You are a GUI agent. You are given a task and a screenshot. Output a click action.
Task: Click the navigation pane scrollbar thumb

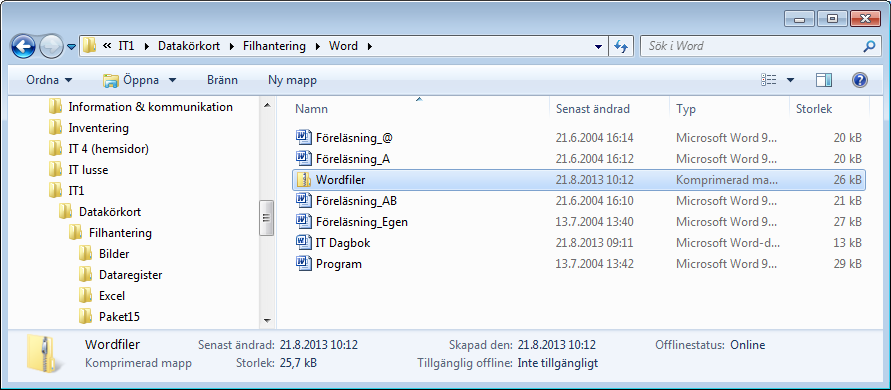[267, 218]
